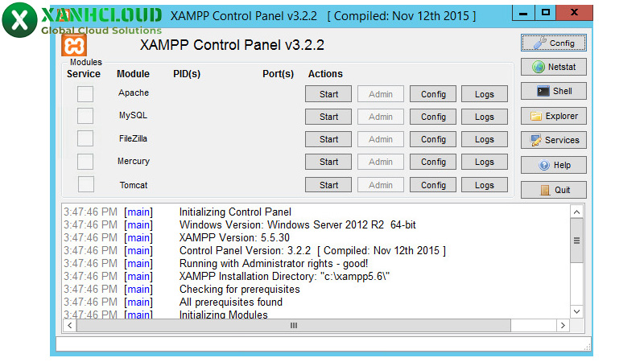Launch Shell from the right sidebar

tap(553, 91)
